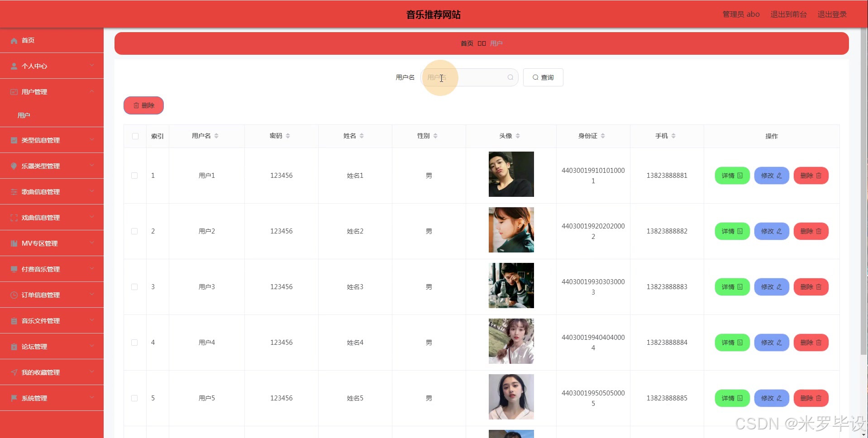Click the flag icon next to 系统管理
Viewport: 868px width, 438px height.
tap(14, 398)
